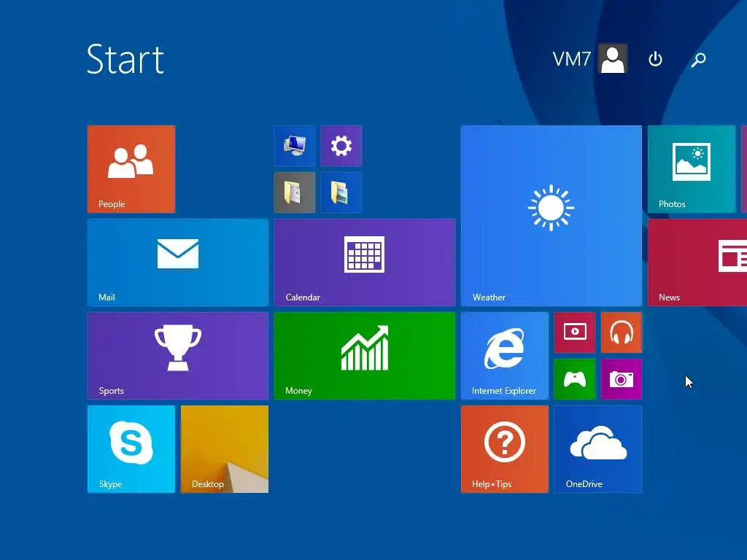
Task: Open the Photos tile
Action: [692, 169]
